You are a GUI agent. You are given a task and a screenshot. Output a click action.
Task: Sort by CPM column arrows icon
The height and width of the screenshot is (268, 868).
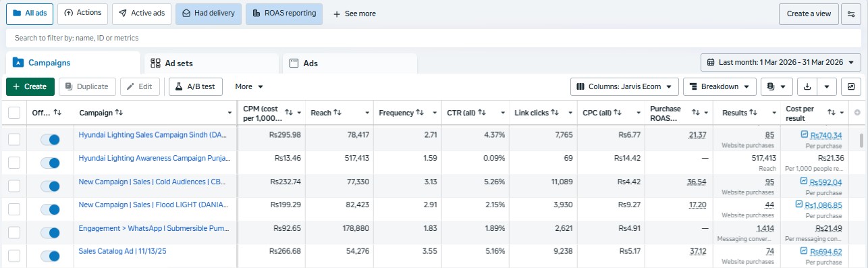[x=289, y=112]
